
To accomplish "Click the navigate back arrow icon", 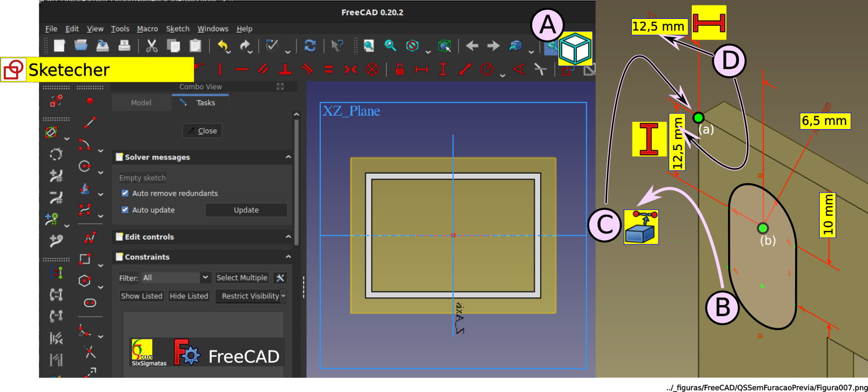I will click(472, 46).
